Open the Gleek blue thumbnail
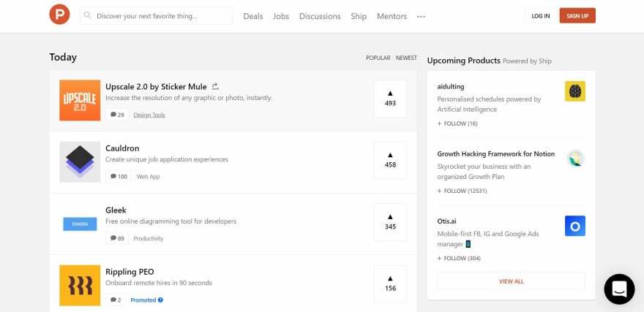The width and height of the screenshot is (644, 312). pyautogui.click(x=80, y=224)
